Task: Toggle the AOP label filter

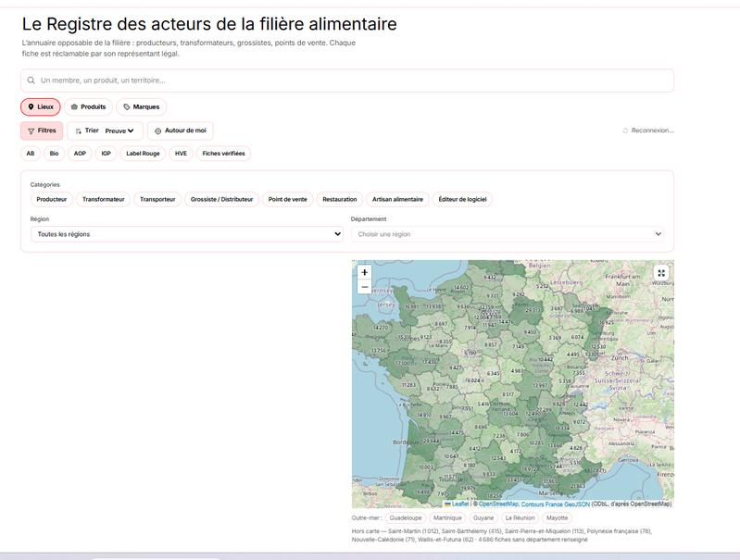Action: coord(80,154)
